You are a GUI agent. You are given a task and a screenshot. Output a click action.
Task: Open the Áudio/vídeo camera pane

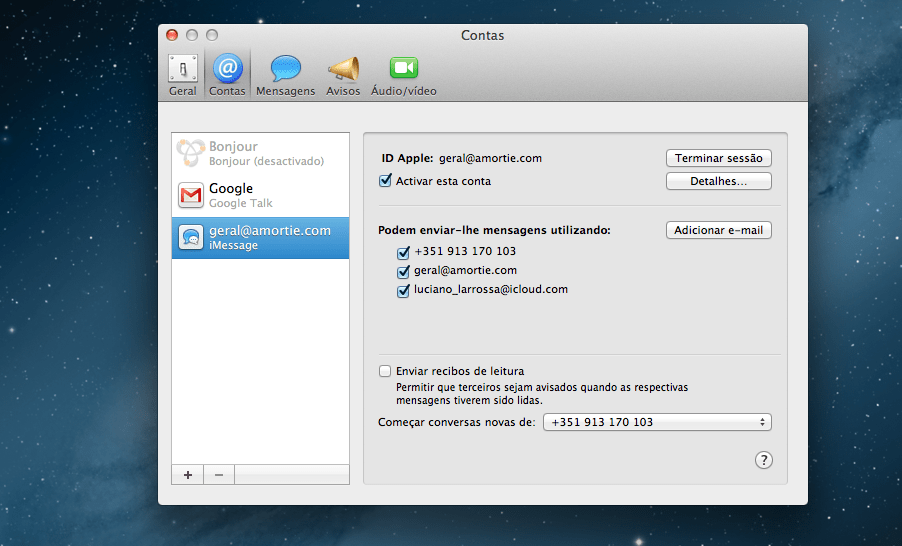click(404, 75)
